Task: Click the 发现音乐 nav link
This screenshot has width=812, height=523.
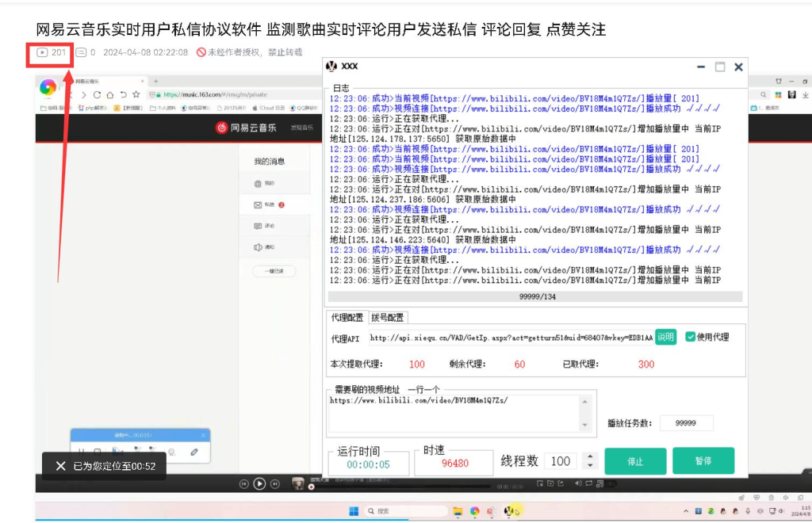Action: [301, 128]
